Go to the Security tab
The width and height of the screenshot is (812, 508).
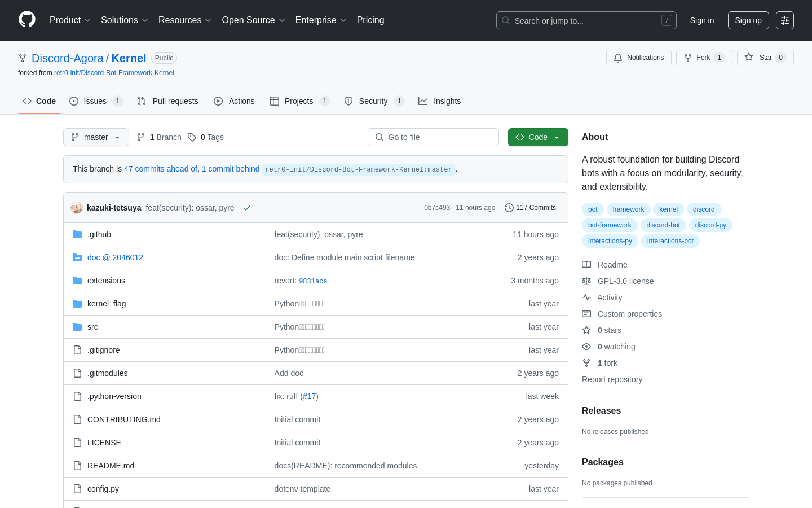coord(374,101)
